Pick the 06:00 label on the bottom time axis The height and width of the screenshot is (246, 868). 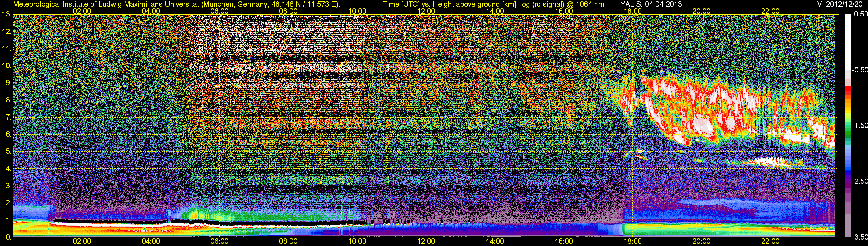click(x=219, y=241)
